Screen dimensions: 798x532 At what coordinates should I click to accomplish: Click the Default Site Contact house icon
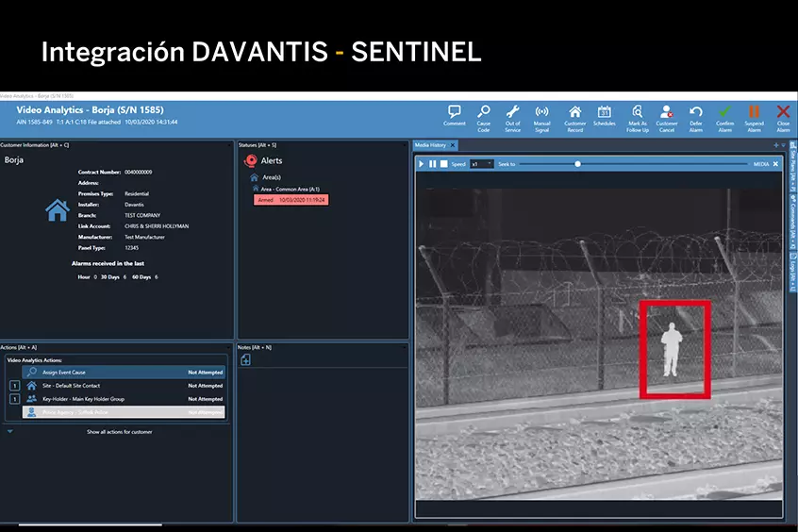(31, 386)
